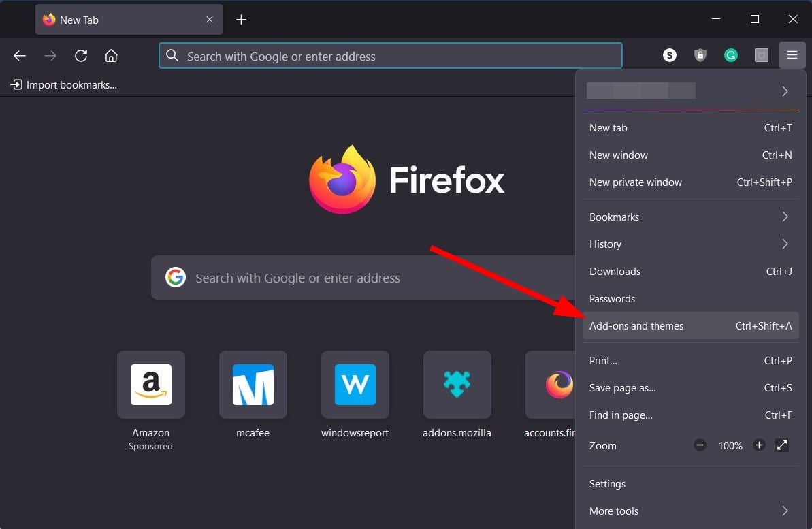This screenshot has height=529, width=812.
Task: Click the Import bookmarks link
Action: [64, 84]
